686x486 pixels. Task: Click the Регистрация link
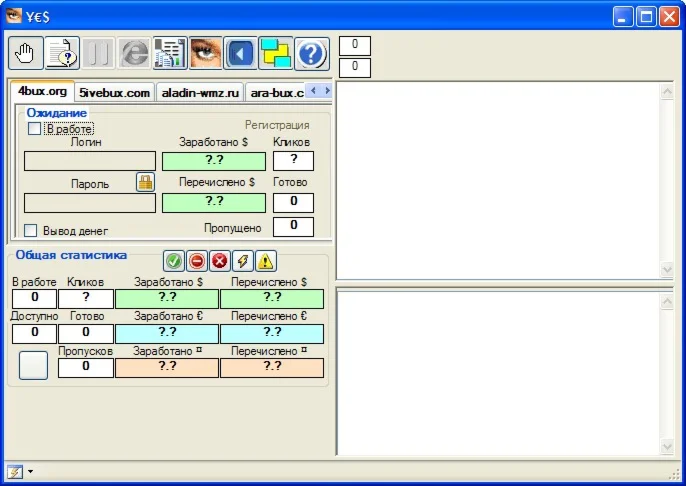pyautogui.click(x=277, y=125)
